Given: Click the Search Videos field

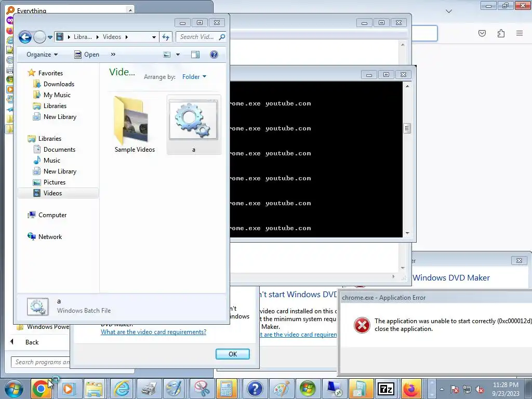Looking at the screenshot, I should [x=201, y=37].
